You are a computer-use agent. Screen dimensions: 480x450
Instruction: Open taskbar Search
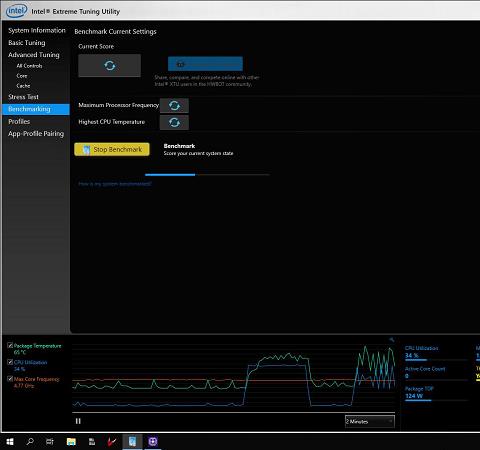click(30, 442)
